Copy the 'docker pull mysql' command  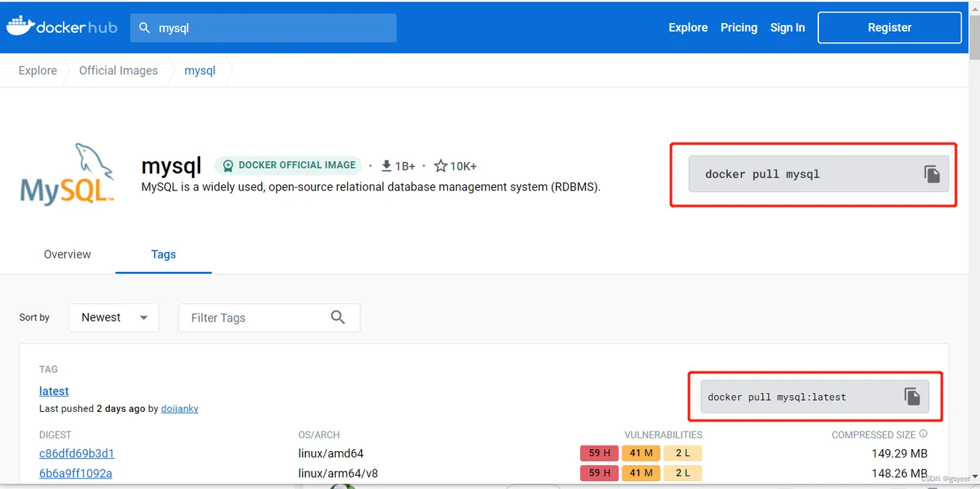(932, 174)
